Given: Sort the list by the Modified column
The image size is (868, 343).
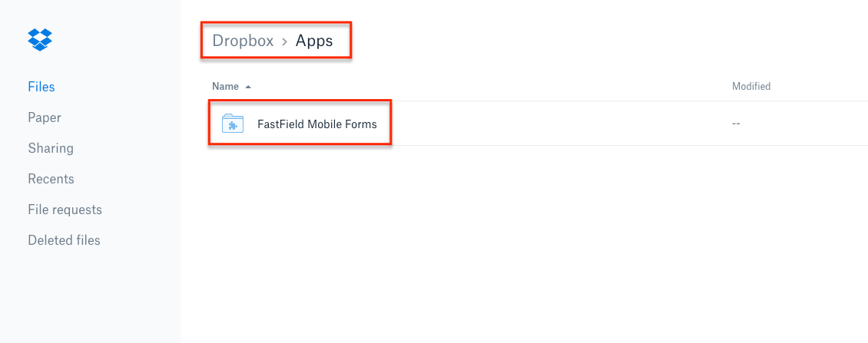Looking at the screenshot, I should pyautogui.click(x=750, y=87).
